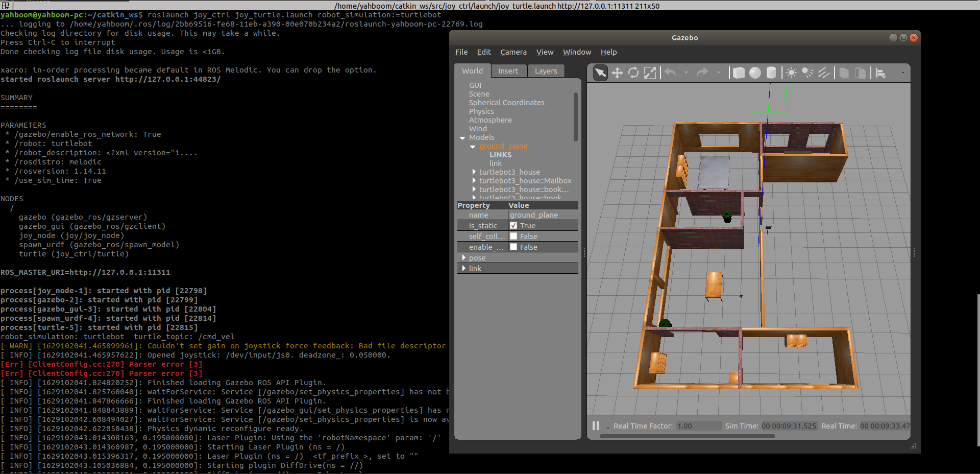Image resolution: width=980 pixels, height=474 pixels.
Task: Collapse the ground_plane tree node
Action: tap(473, 147)
